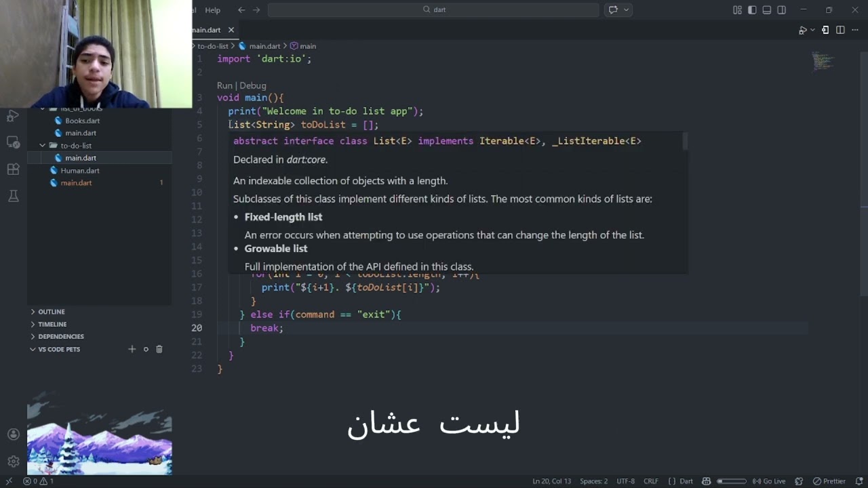Image resolution: width=868 pixels, height=488 pixels.
Task: Open the Testing flask view
Action: [13, 196]
